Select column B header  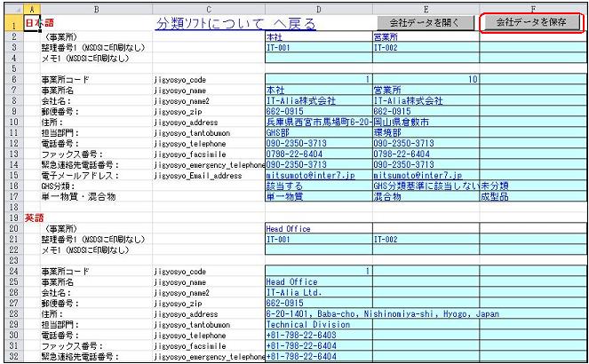tap(96, 10)
